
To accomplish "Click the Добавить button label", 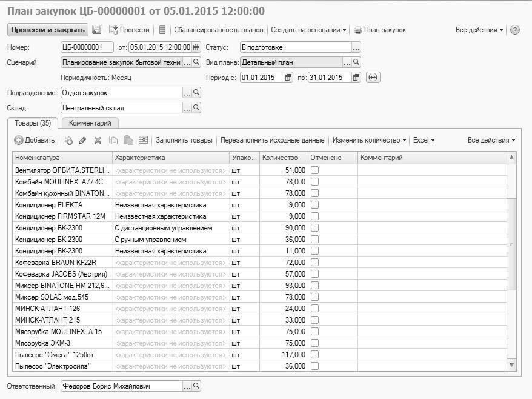I will click(40, 140).
